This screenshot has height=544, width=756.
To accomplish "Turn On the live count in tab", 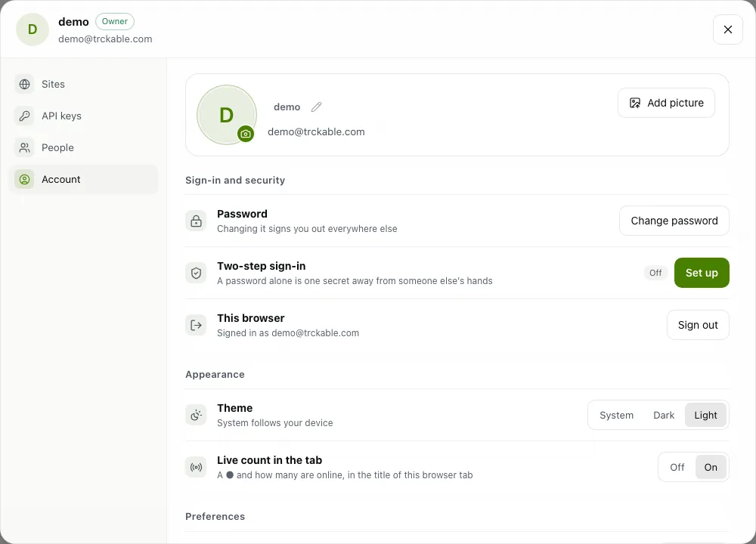I will click(711, 468).
